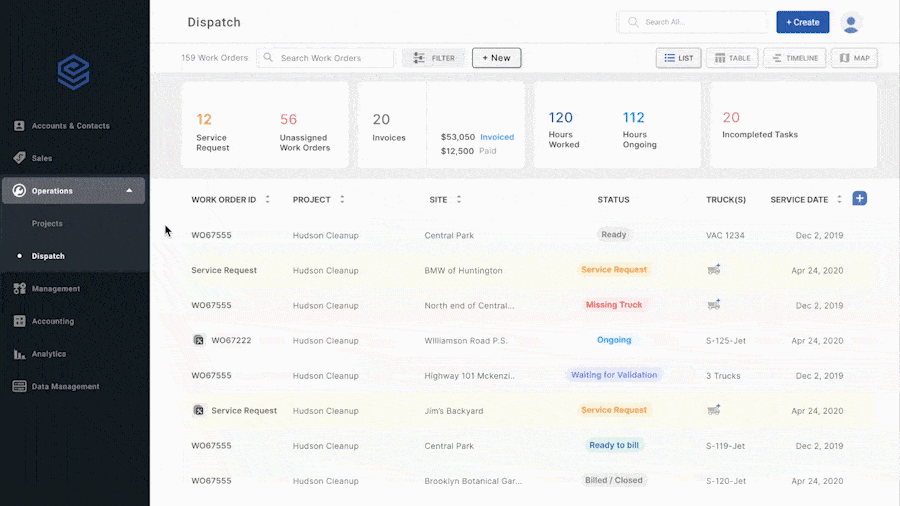
Task: Switch to Map view
Action: (x=853, y=58)
